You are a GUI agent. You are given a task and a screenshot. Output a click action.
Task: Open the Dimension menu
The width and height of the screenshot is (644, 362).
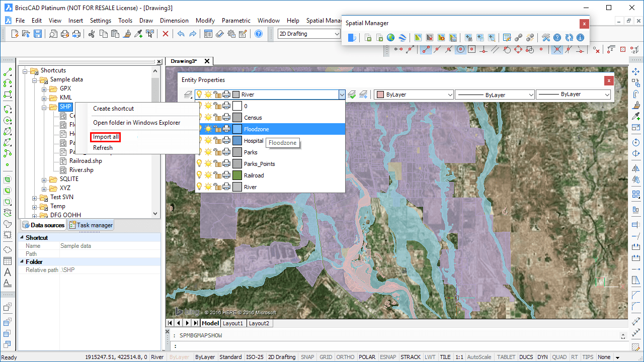[x=174, y=21]
